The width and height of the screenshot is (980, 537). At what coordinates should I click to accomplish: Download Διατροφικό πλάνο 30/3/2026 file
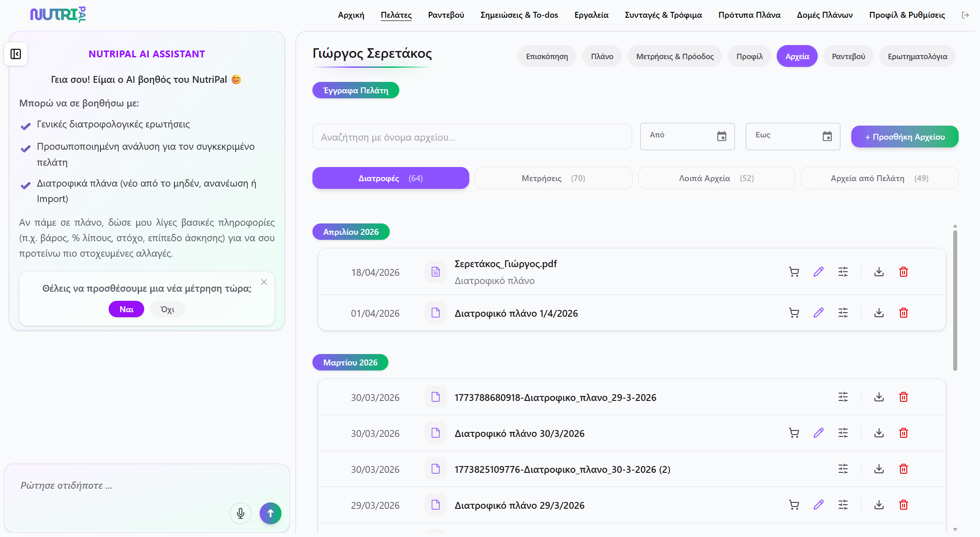click(x=879, y=433)
